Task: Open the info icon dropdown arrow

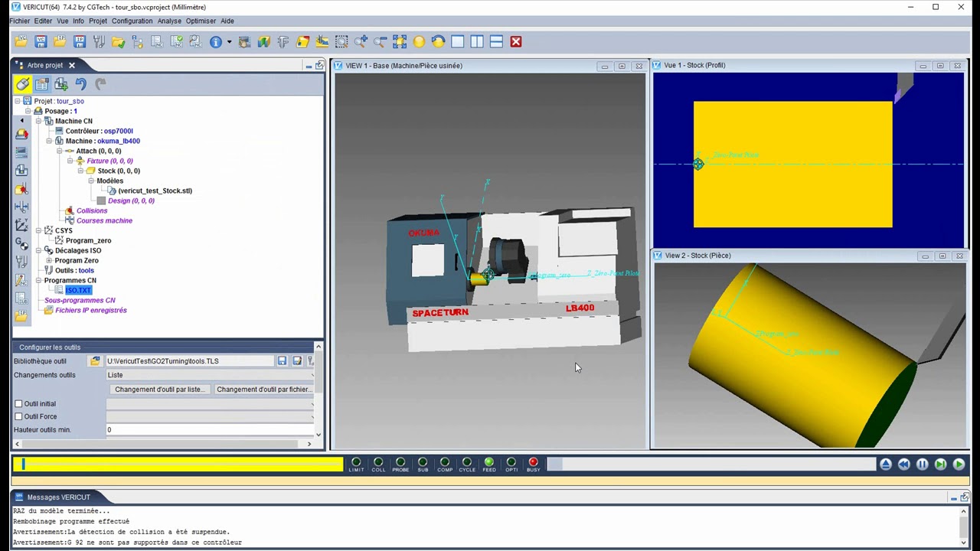Action: point(229,42)
